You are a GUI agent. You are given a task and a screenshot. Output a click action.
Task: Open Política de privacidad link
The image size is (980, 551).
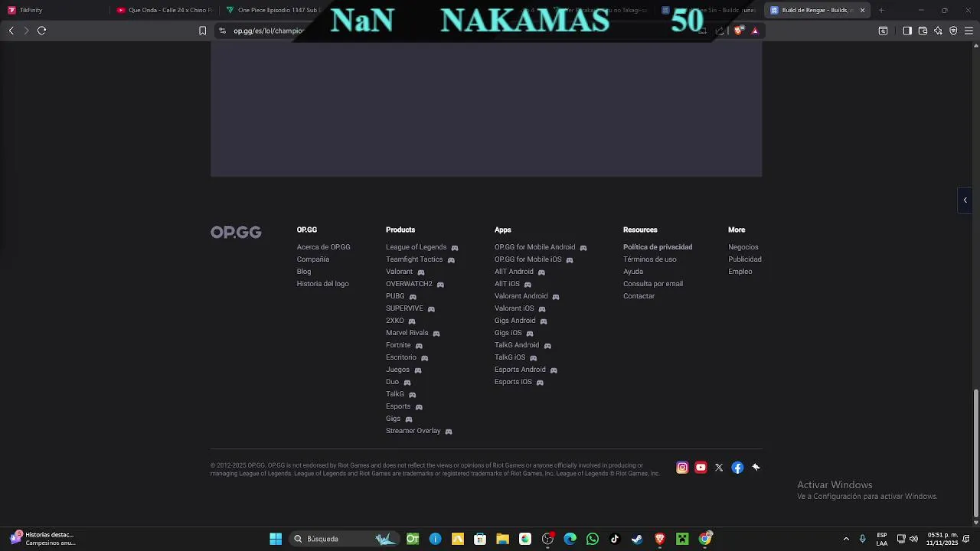coord(658,247)
